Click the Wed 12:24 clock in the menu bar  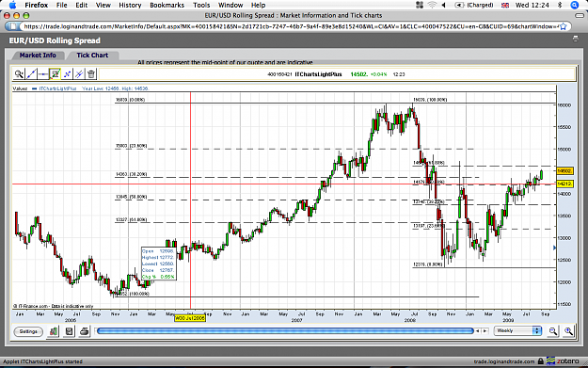click(532, 5)
